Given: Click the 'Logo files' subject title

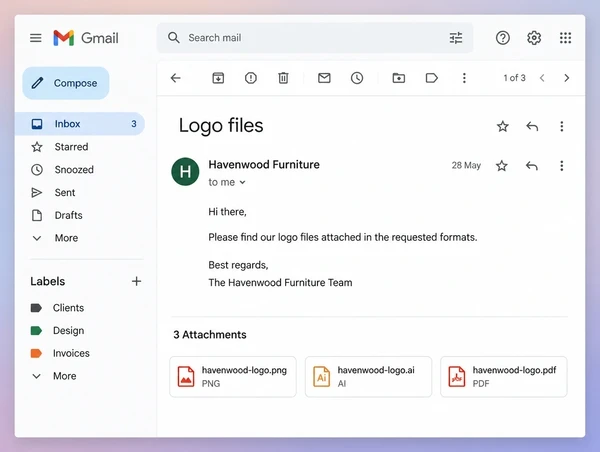Looking at the screenshot, I should [221, 126].
